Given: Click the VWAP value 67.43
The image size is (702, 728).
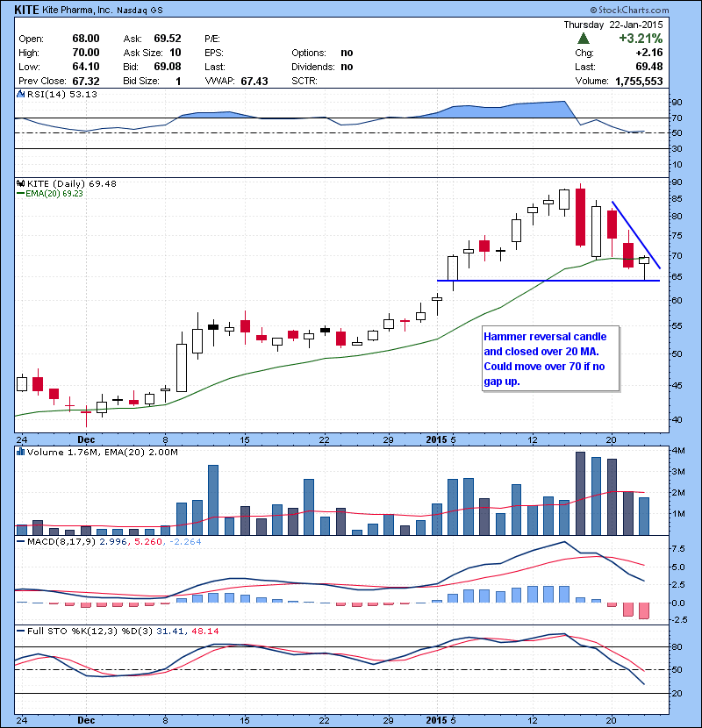Looking at the screenshot, I should [x=254, y=82].
